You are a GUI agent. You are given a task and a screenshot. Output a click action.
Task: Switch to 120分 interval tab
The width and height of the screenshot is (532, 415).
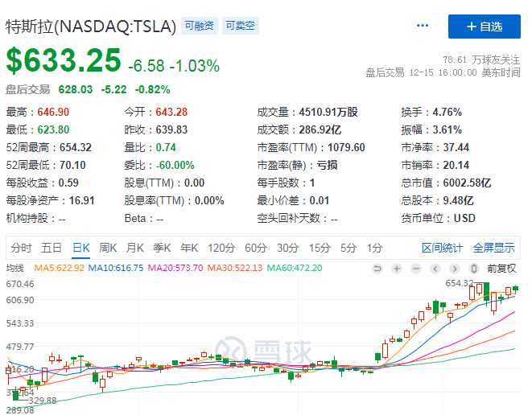pyautogui.click(x=221, y=248)
